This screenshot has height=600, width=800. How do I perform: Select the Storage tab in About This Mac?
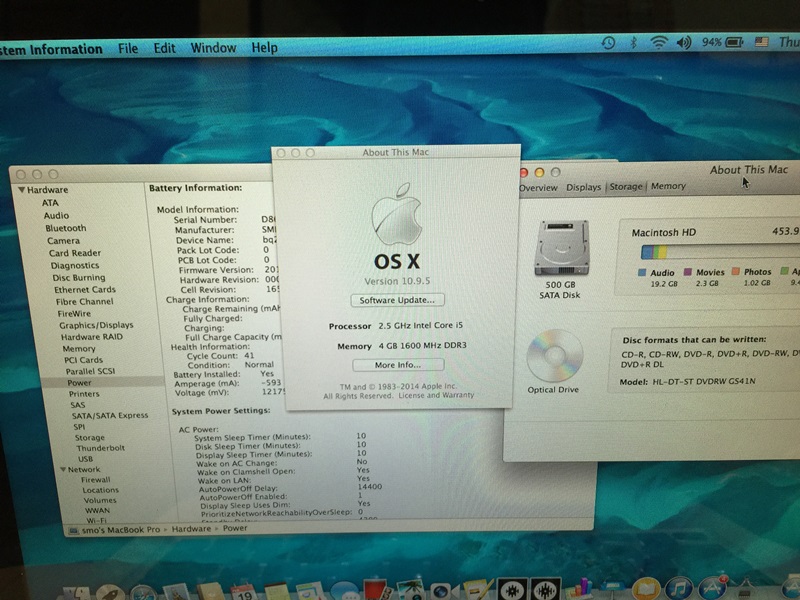[626, 187]
